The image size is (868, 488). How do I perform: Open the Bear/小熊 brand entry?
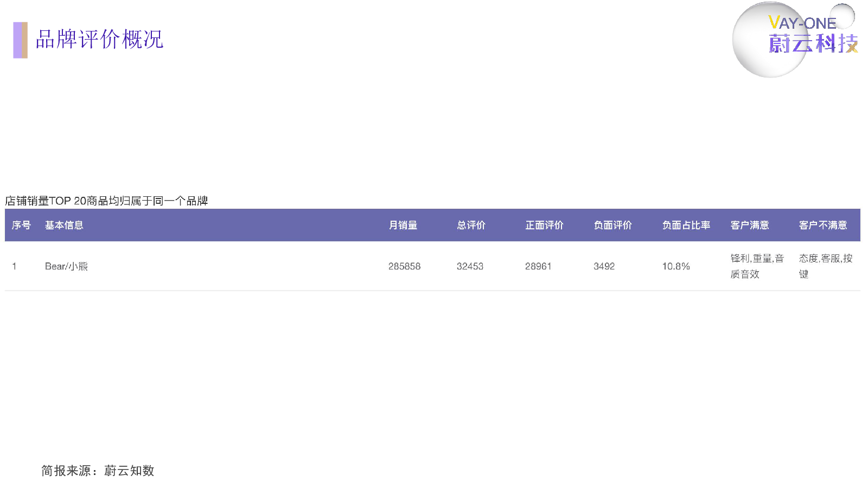tap(66, 266)
